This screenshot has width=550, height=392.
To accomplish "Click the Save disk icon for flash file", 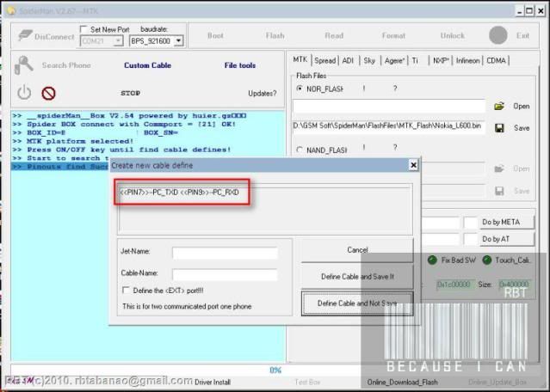I will 499,127.
